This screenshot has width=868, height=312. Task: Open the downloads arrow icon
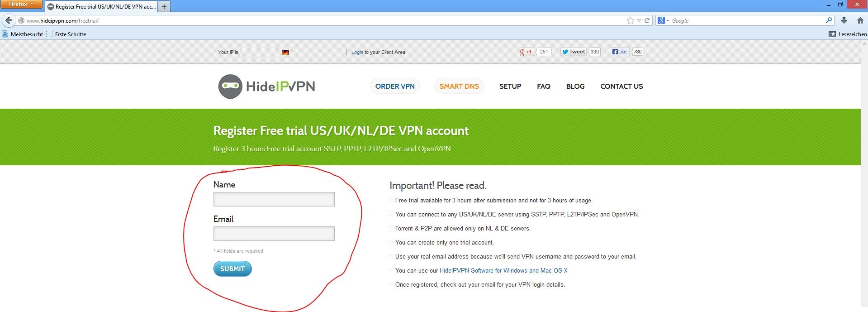(844, 20)
